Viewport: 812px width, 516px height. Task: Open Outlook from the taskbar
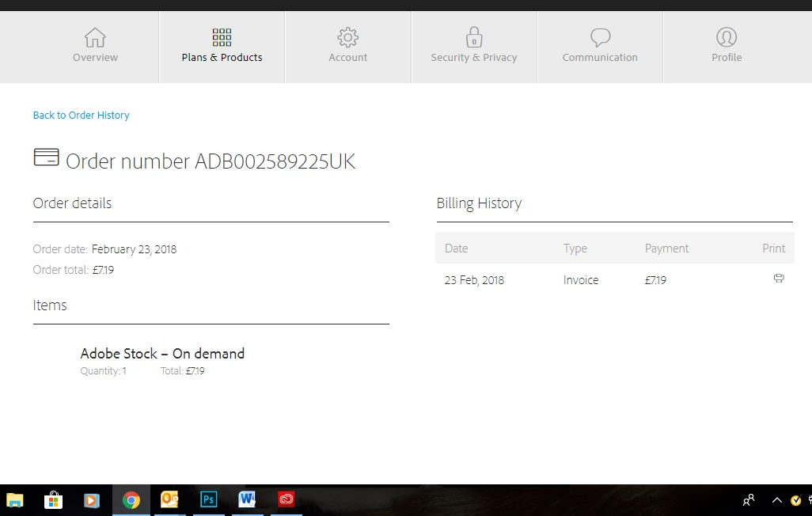click(x=169, y=499)
